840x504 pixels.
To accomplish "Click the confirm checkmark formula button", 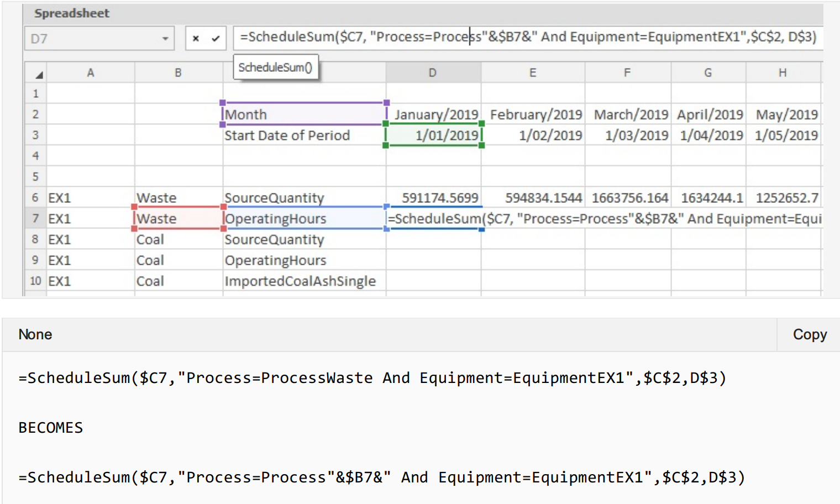I will 216,39.
